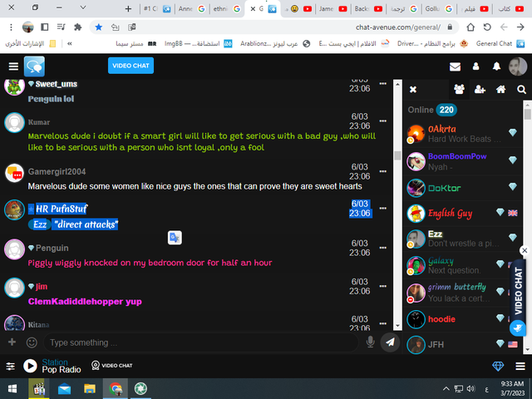Open the emoji picker smiley icon
The image size is (532, 399).
tap(32, 342)
